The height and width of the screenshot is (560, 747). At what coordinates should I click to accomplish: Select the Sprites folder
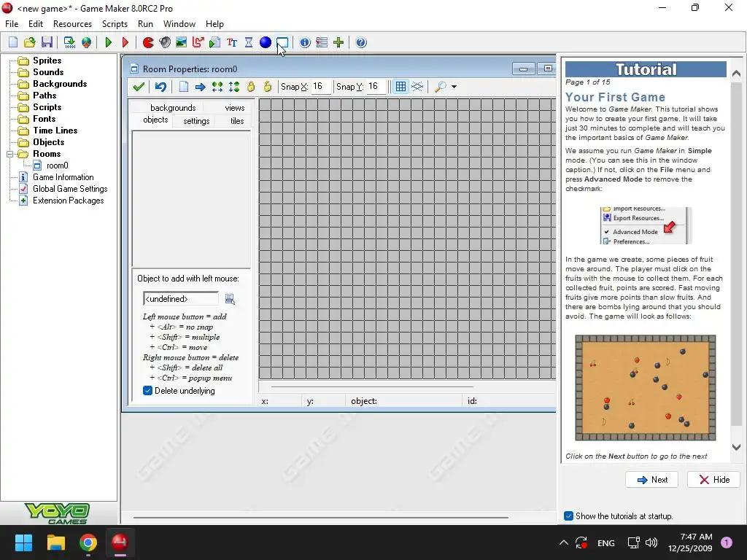[47, 61]
